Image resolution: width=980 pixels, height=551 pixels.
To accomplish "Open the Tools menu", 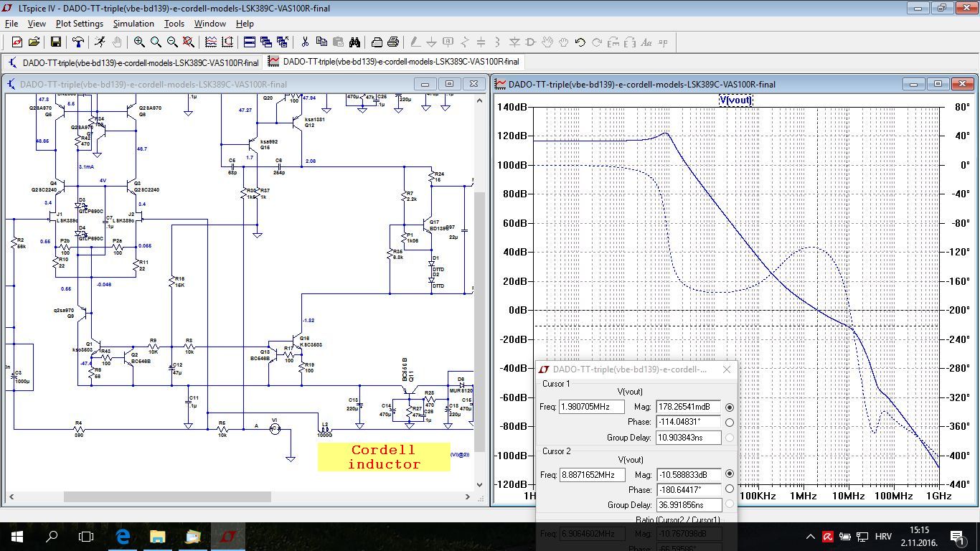I will click(x=174, y=24).
